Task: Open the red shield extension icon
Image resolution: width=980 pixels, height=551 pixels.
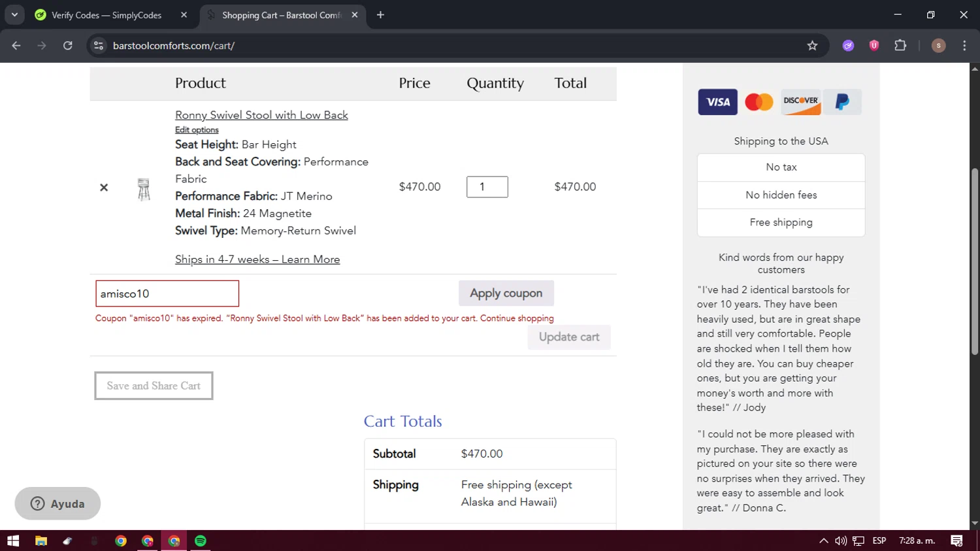Action: tap(874, 46)
